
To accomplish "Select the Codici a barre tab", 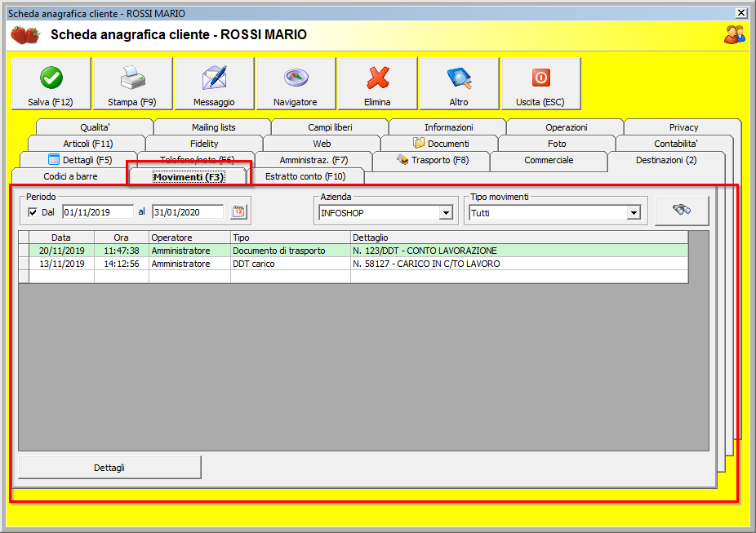I will click(70, 176).
